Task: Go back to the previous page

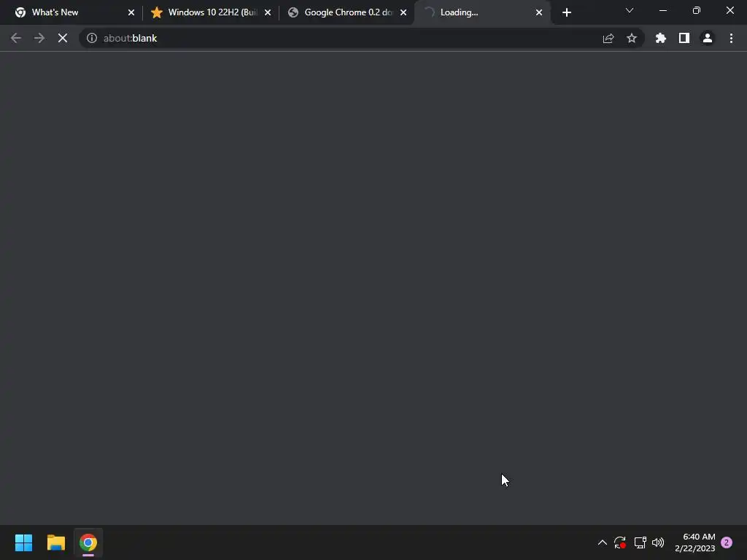Action: [16, 38]
